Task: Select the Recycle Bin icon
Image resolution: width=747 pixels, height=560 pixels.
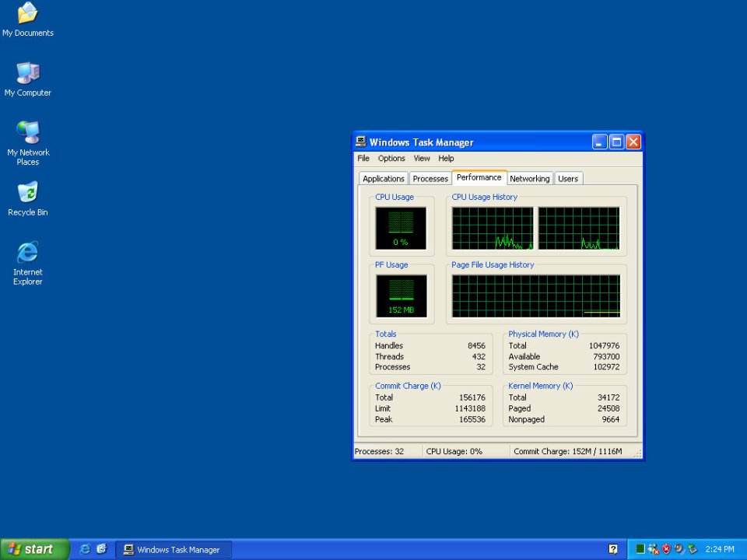Action: [x=27, y=193]
